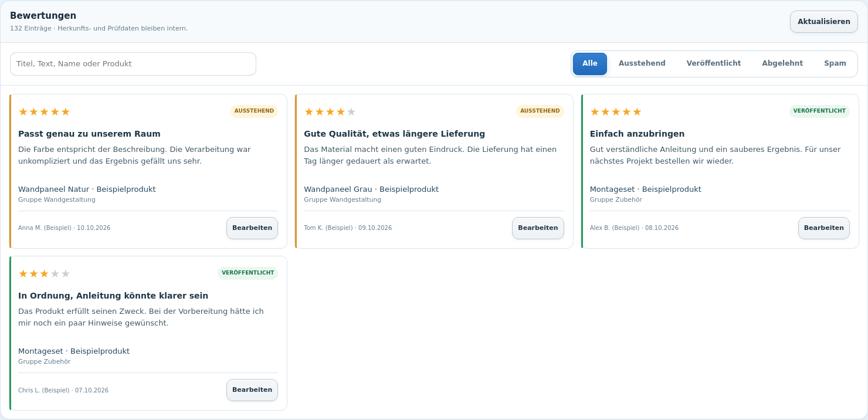Click Ausstehend badge on Anna M. review

[254, 111]
